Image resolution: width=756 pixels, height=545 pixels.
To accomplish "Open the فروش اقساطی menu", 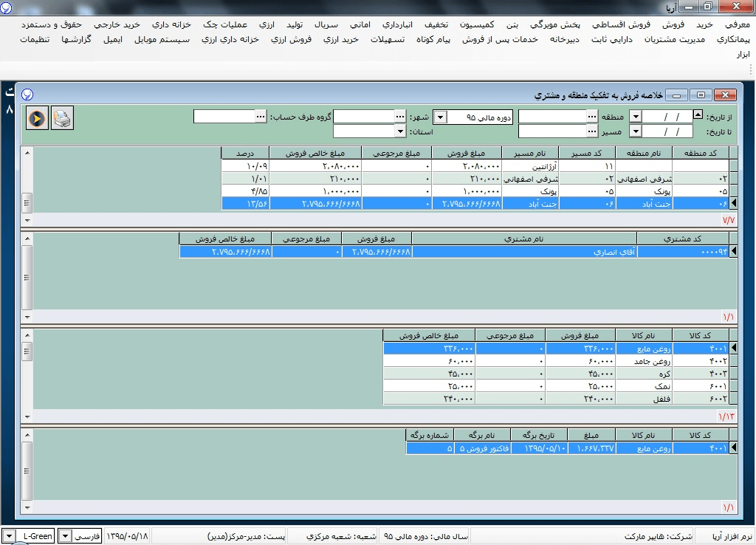I will 621,24.
